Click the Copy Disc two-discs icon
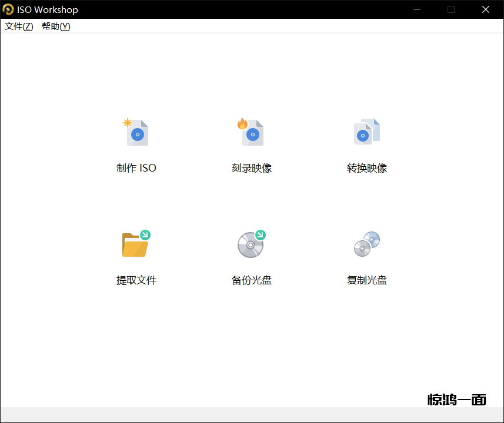 point(367,244)
